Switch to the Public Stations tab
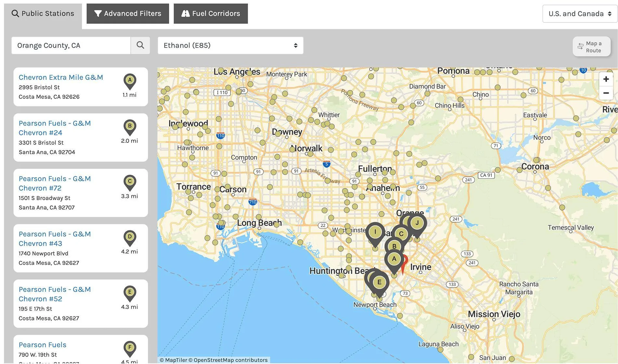Viewport: 618px width, 364px height. tap(43, 14)
